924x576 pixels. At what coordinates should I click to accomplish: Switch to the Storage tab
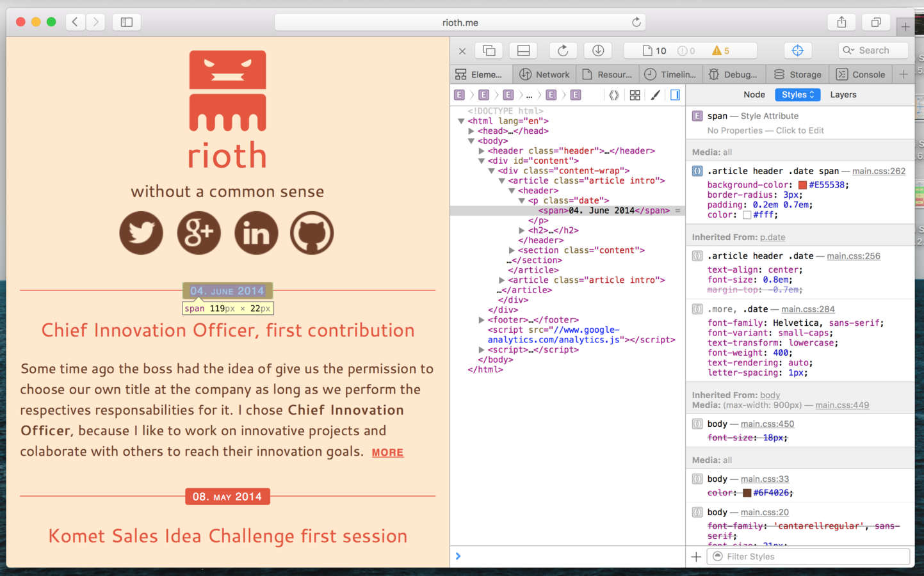coord(797,74)
